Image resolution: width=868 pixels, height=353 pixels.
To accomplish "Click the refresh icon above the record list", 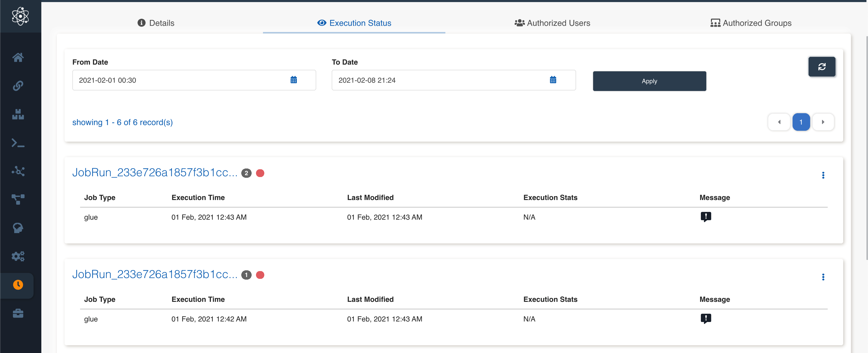I will tap(822, 66).
